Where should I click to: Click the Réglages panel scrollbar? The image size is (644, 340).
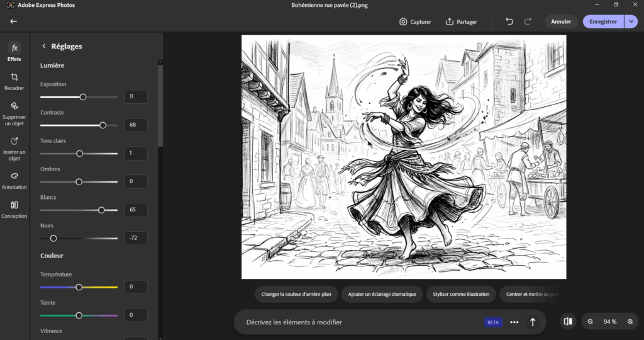pyautogui.click(x=160, y=106)
